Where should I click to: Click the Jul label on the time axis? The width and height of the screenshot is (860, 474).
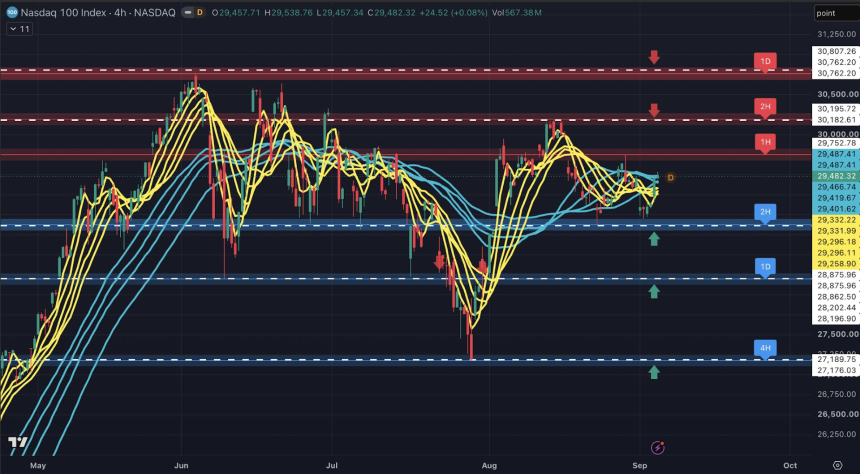point(331,465)
